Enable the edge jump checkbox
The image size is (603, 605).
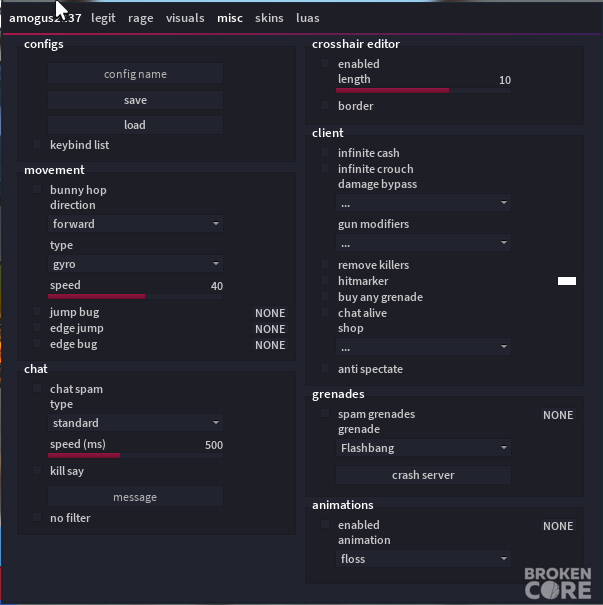(37, 328)
